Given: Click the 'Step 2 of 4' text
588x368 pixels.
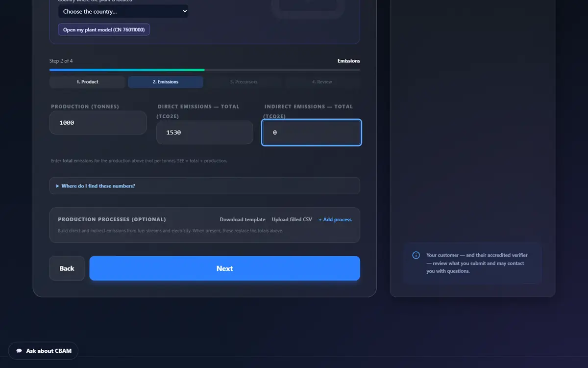Looking at the screenshot, I should click(x=61, y=61).
